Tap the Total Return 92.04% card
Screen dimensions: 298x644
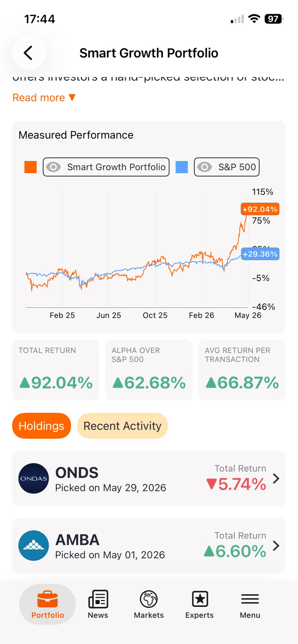56,370
